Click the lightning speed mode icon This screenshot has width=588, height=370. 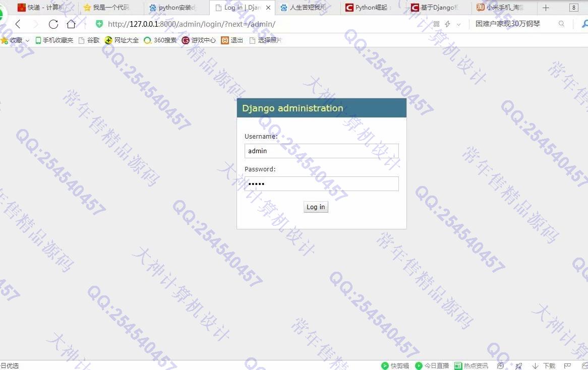pos(447,24)
